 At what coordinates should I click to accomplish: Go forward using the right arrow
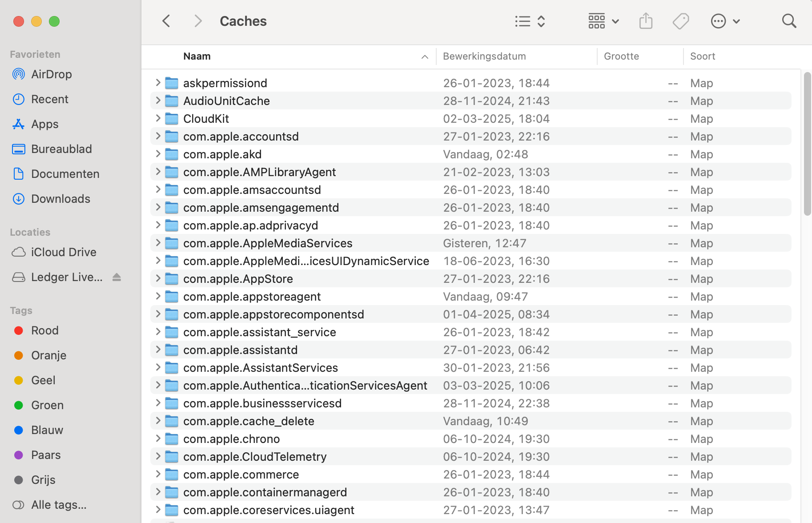tap(198, 20)
